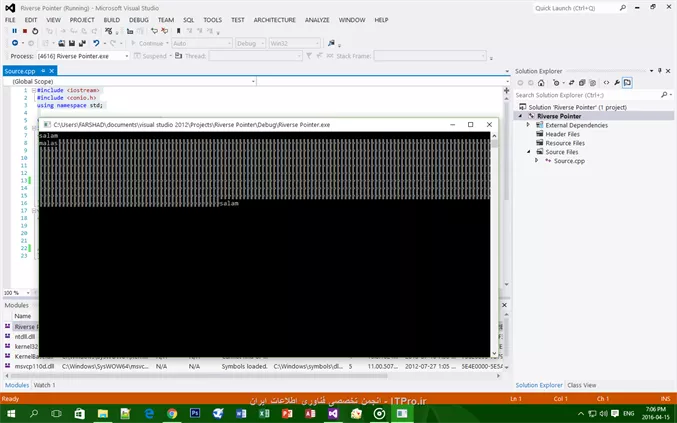The image size is (677, 423).
Task: Undo last action icon
Action: (96, 43)
